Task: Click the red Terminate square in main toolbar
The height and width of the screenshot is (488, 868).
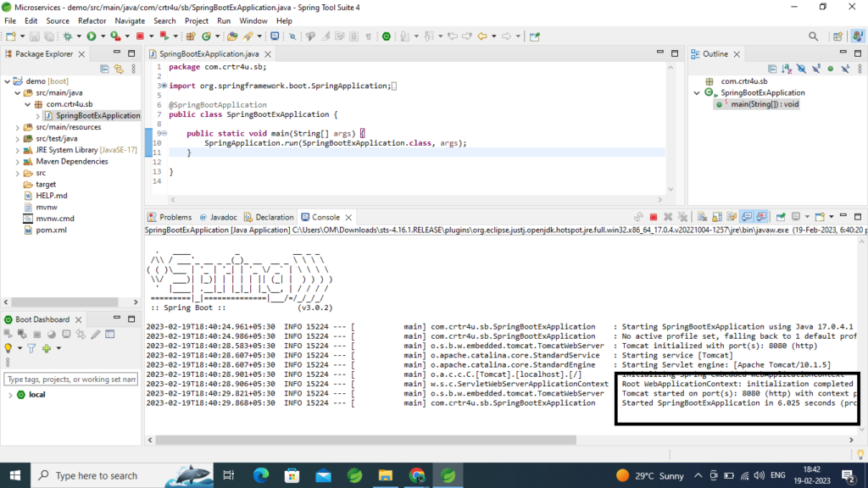Action: tap(140, 36)
